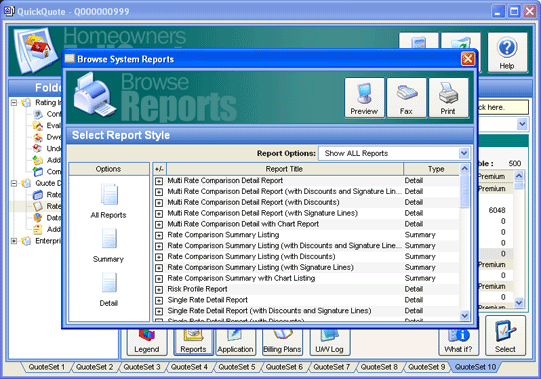Viewport: 541px width, 379px height.
Task: Switch to QuoteSet 10 tab
Action: [x=475, y=367]
